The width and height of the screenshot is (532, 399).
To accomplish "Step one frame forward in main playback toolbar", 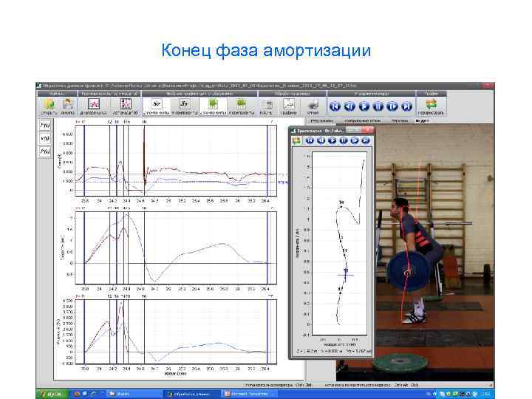I will click(x=392, y=106).
